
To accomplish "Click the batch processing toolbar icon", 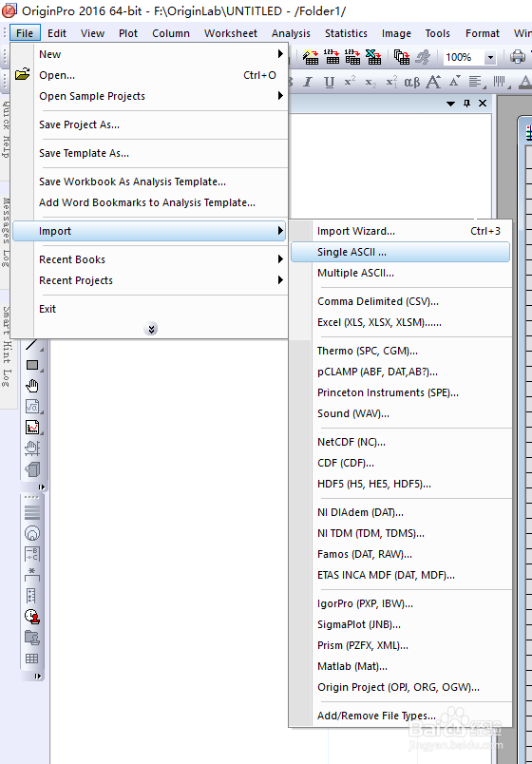I will point(402,57).
